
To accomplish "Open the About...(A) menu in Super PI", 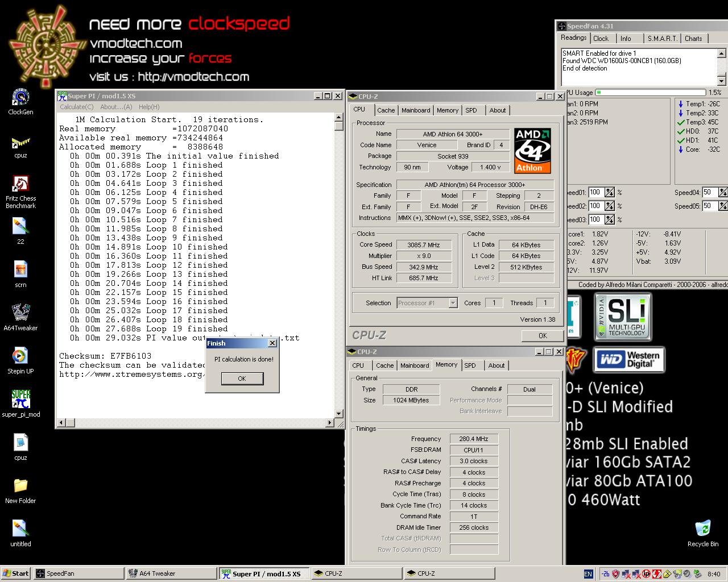I will (x=116, y=107).
